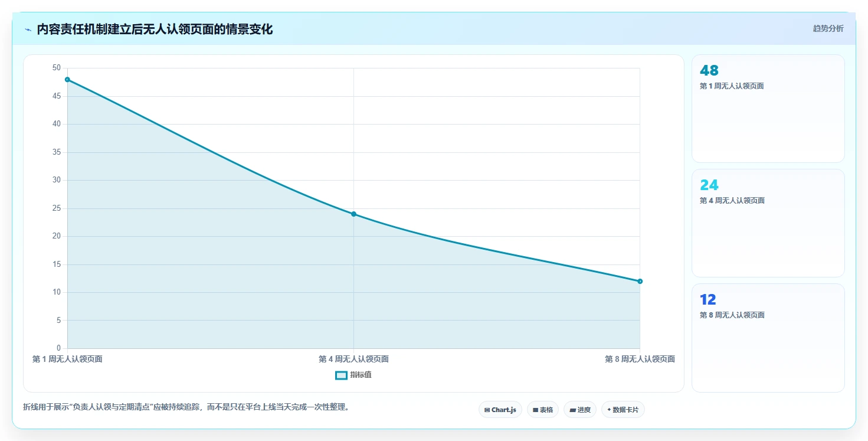This screenshot has height=441, width=868.
Task: Select the 进度 chip
Action: [x=580, y=410]
